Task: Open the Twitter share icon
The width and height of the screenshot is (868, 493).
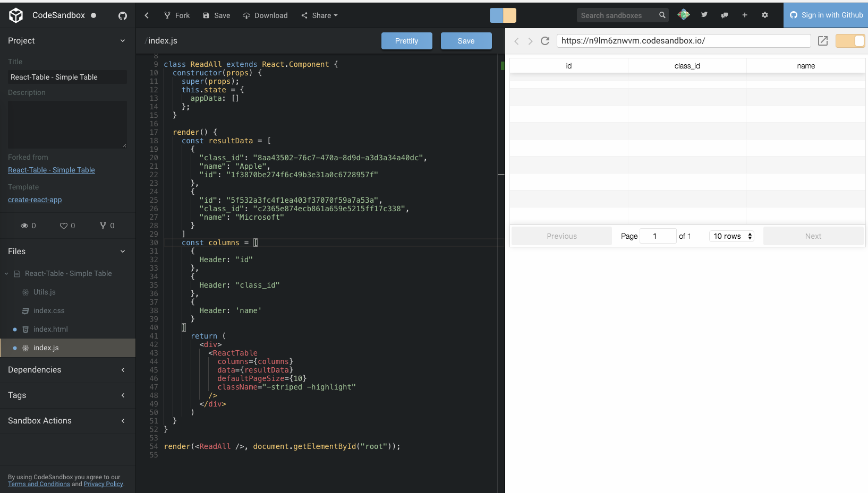Action: point(704,15)
